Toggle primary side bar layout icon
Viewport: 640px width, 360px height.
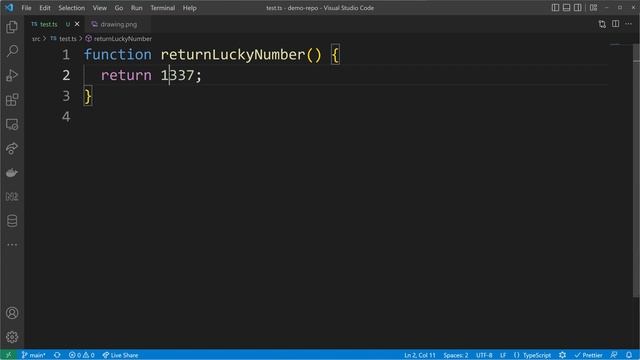pyautogui.click(x=555, y=8)
